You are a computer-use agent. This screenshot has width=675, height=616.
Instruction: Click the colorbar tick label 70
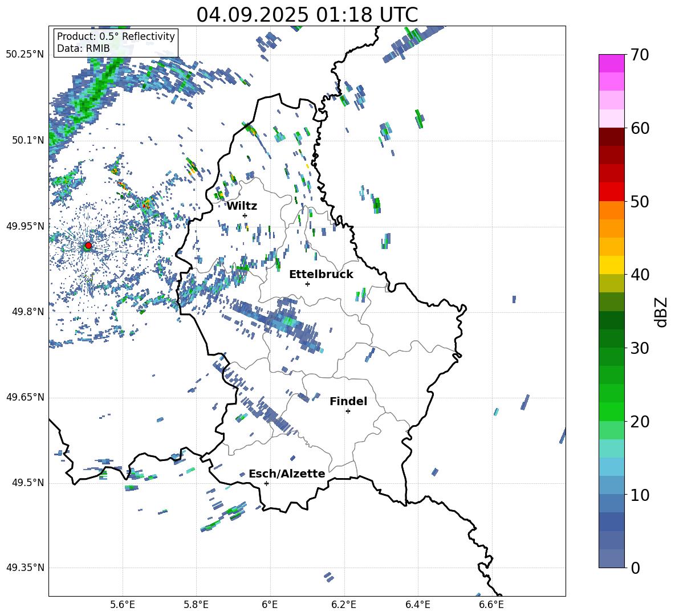click(640, 55)
